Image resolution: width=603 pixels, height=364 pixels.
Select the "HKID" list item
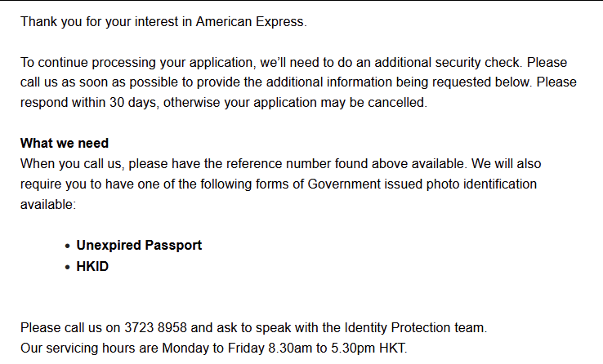coord(92,266)
